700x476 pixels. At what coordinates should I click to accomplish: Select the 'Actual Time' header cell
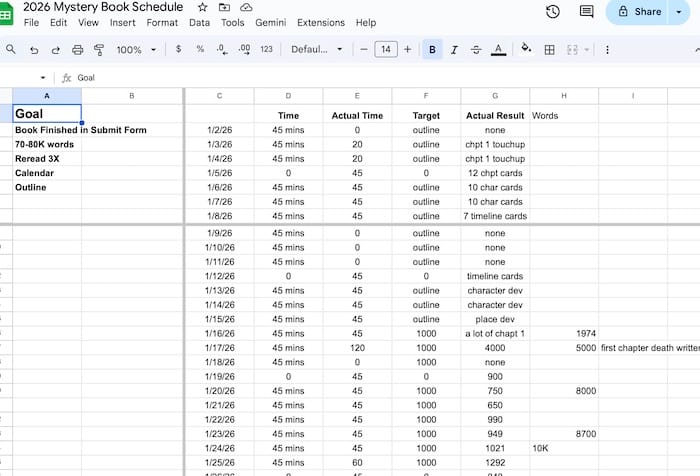pos(357,116)
